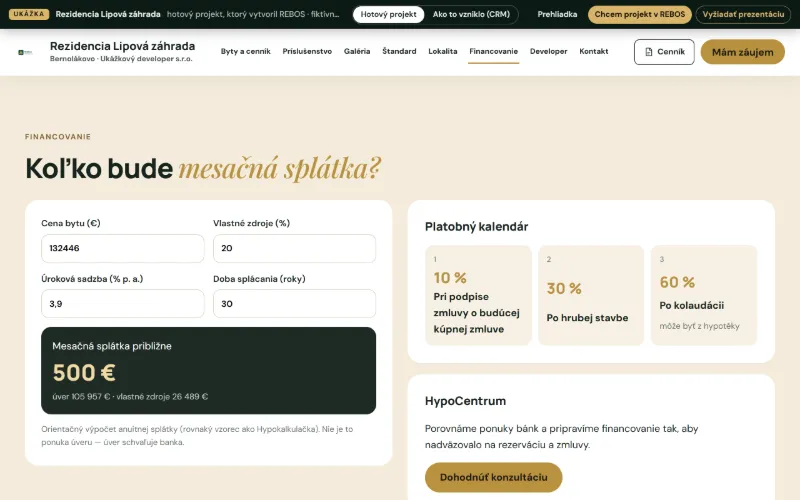This screenshot has height=500, width=800.
Task: Focus the Vlastné zdroje (%) field
Action: [x=294, y=248]
